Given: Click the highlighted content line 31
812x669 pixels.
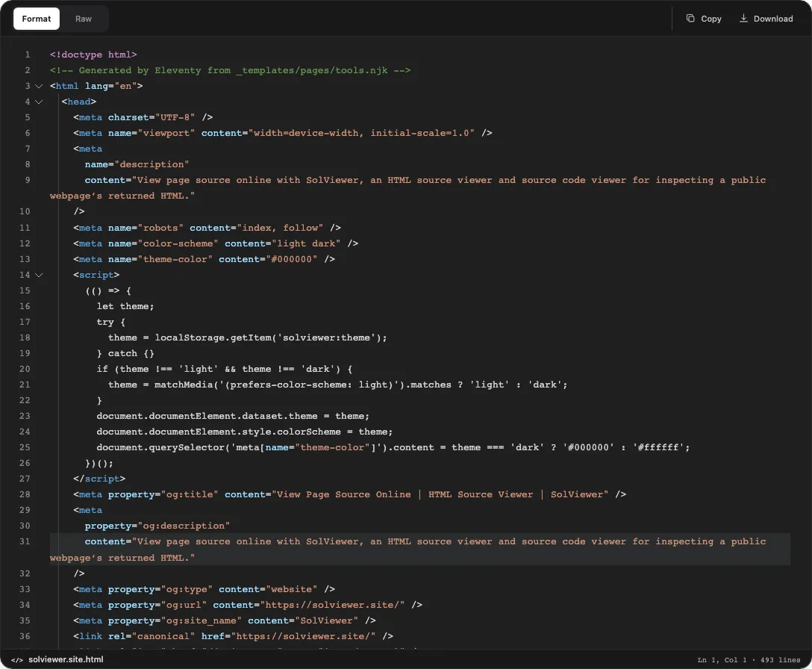Looking at the screenshot, I should coord(420,549).
